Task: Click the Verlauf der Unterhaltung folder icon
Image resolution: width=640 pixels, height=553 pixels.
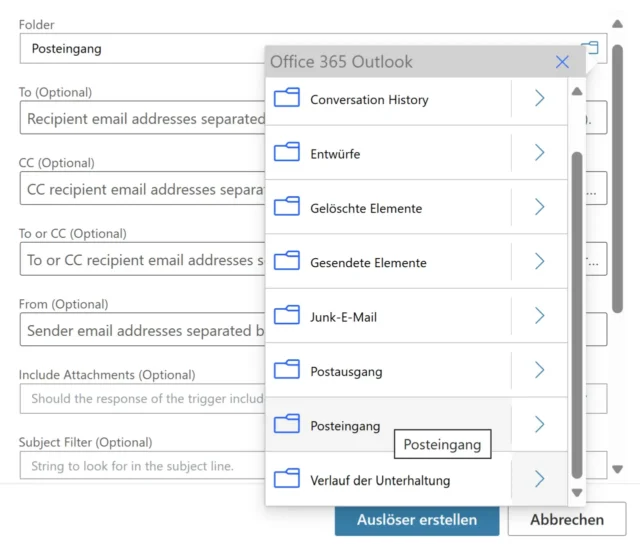Action: pos(287,479)
